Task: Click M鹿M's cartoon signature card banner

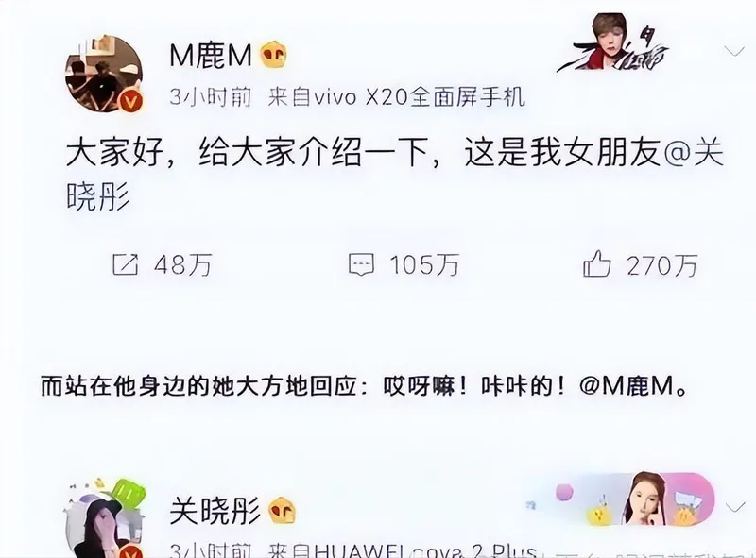Action: pyautogui.click(x=613, y=43)
